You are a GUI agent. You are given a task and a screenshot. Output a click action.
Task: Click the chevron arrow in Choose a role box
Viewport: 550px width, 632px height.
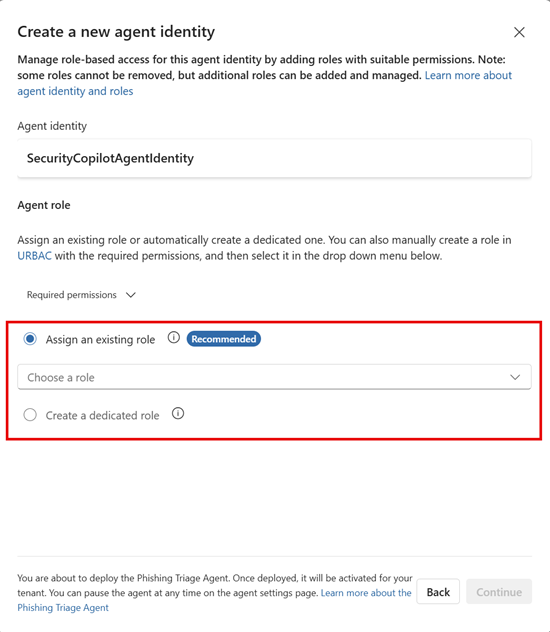[x=515, y=377]
